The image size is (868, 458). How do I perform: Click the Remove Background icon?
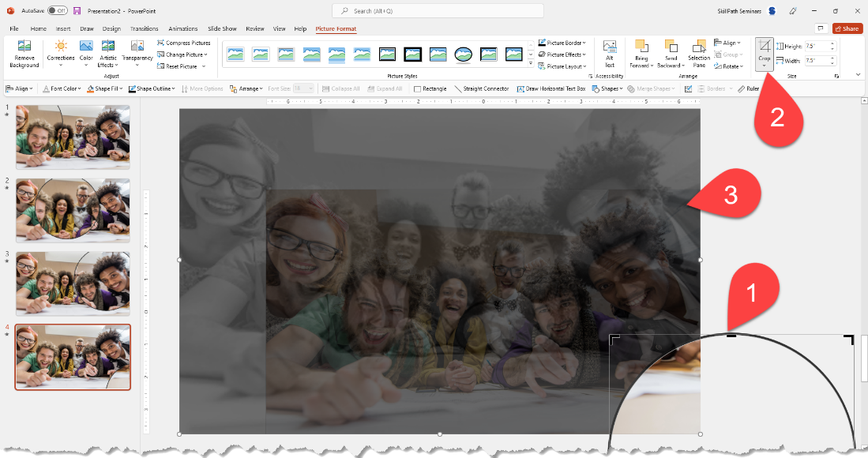[24, 54]
